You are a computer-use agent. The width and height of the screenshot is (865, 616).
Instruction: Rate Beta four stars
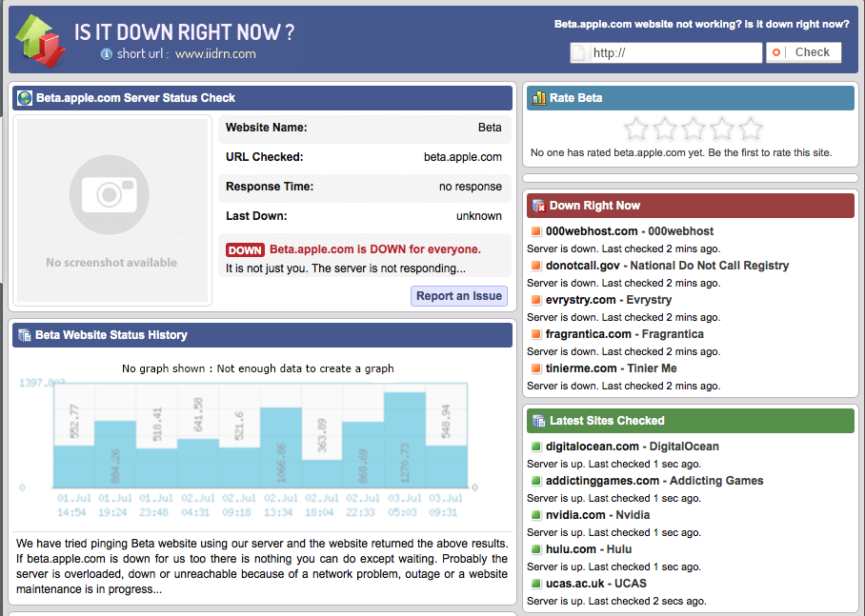point(722,129)
